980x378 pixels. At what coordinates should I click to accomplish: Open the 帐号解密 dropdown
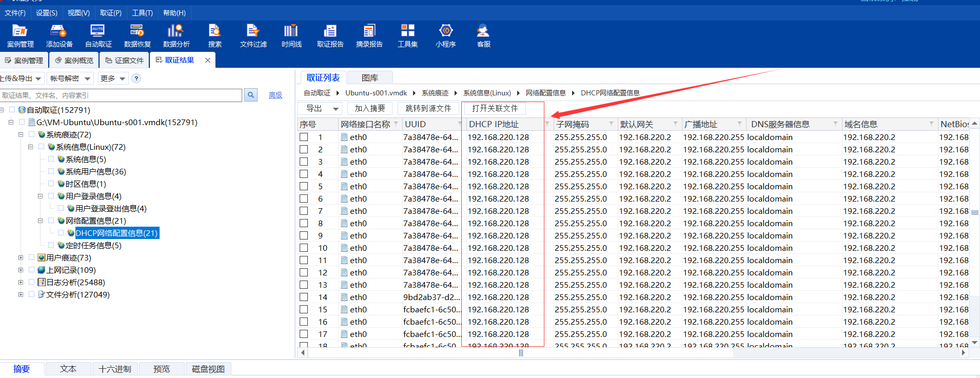tap(69, 78)
